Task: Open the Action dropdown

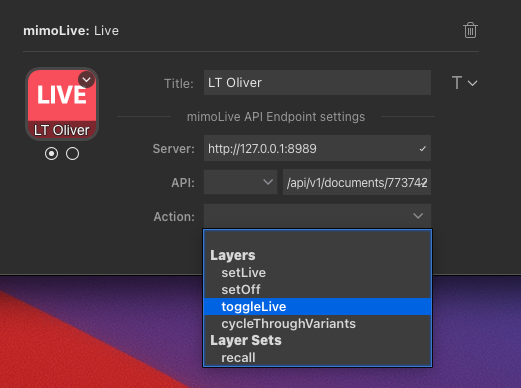Action: (x=317, y=216)
